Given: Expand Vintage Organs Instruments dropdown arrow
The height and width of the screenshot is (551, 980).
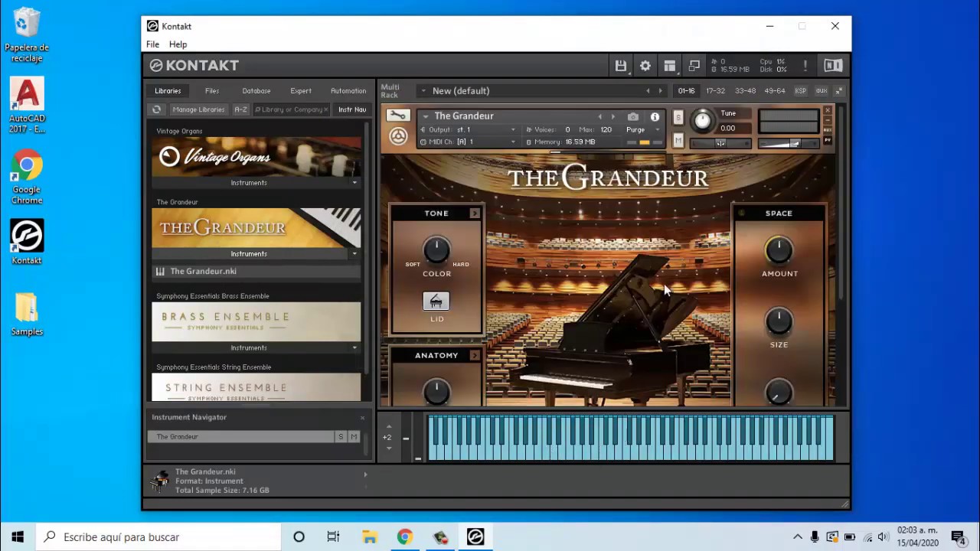Looking at the screenshot, I should tap(354, 183).
